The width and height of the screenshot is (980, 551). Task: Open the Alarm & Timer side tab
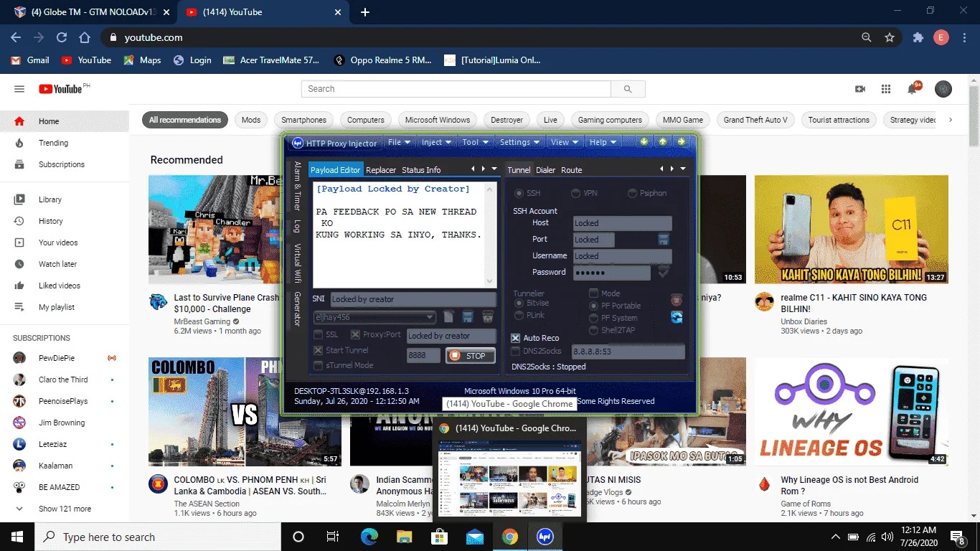click(297, 186)
